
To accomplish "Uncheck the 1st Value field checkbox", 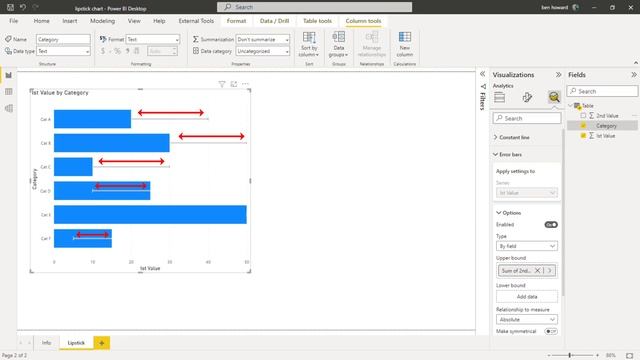I will tap(583, 136).
